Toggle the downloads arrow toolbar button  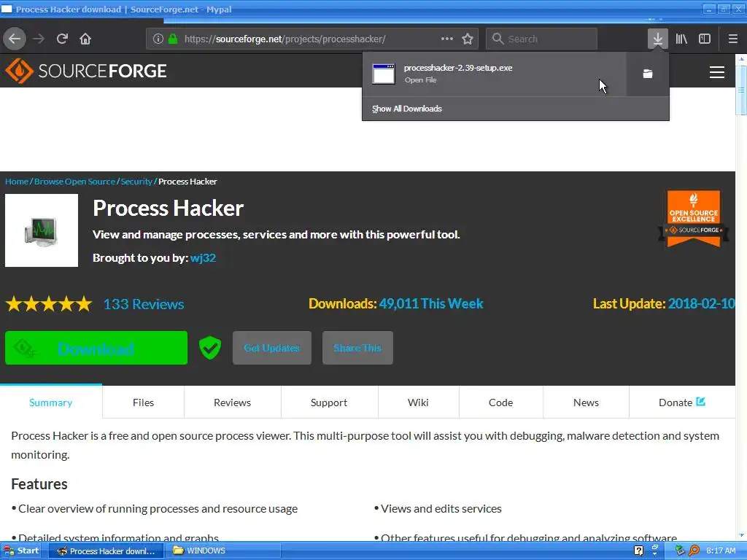click(x=657, y=39)
